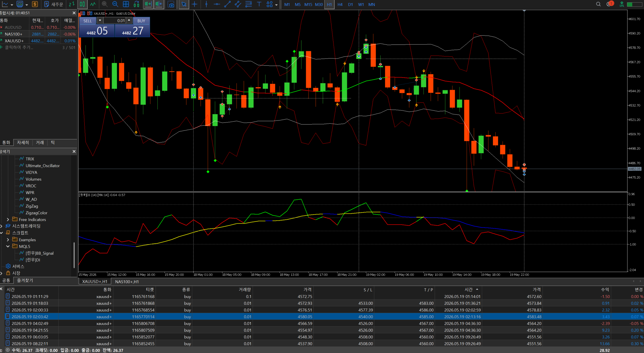
Task: Open the shapes tool dropdown arrow
Action: [x=276, y=5]
